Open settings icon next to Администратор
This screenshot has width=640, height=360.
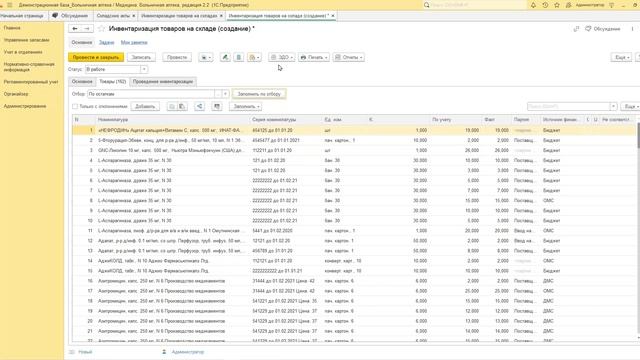[611, 5]
